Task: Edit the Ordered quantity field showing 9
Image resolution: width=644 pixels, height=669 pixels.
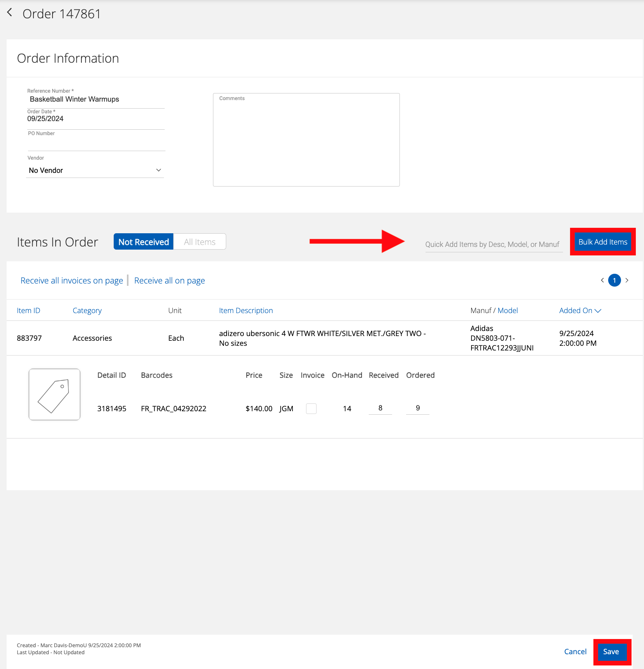Action: (418, 408)
